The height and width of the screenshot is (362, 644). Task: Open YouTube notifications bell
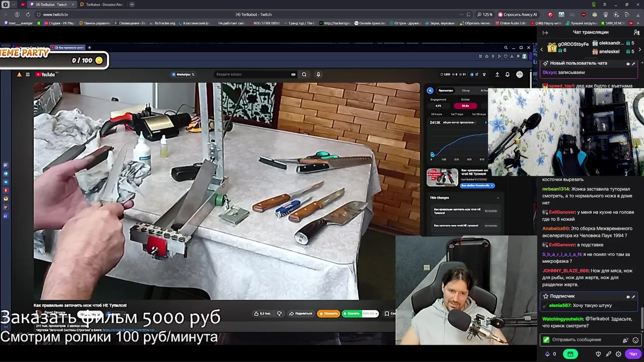tap(507, 74)
